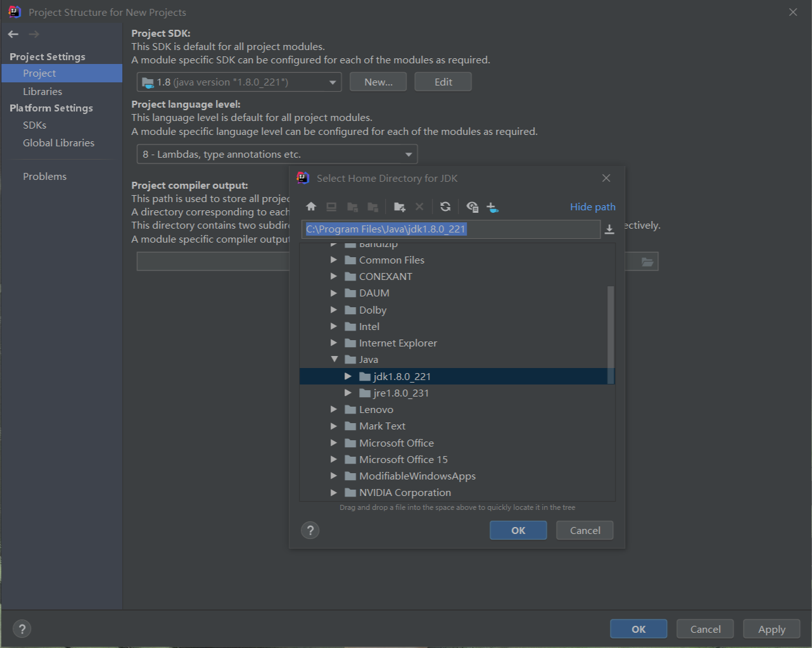
Task: Refresh the directory tree
Action: (445, 206)
